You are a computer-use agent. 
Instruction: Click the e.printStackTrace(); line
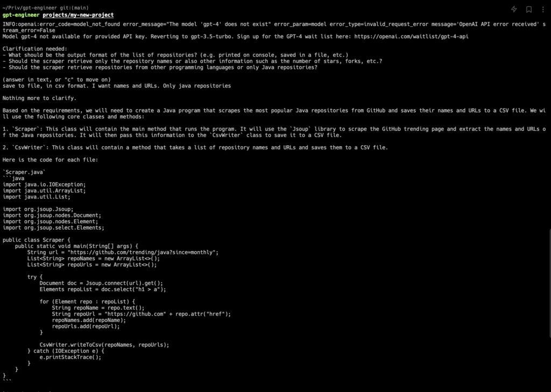(x=70, y=357)
